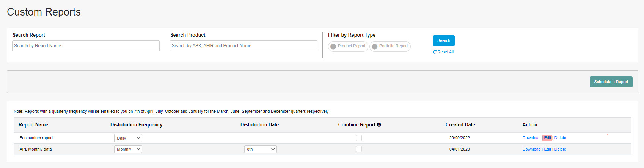The image size is (644, 168).
Task: Click the Distribution Date column header
Action: [259, 124]
